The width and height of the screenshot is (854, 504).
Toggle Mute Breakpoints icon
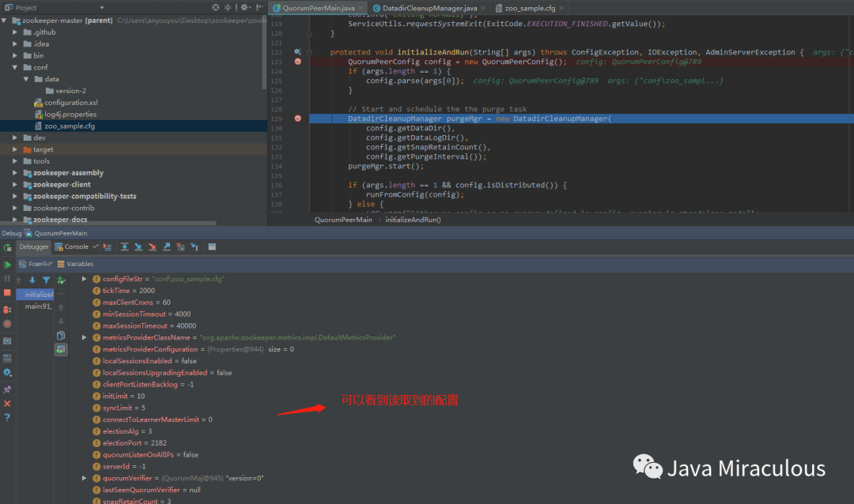click(x=7, y=324)
